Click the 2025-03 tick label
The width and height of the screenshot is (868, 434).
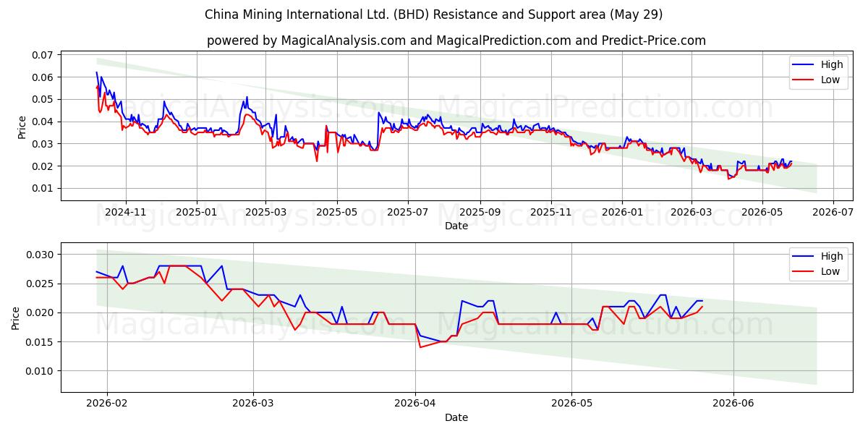point(265,213)
